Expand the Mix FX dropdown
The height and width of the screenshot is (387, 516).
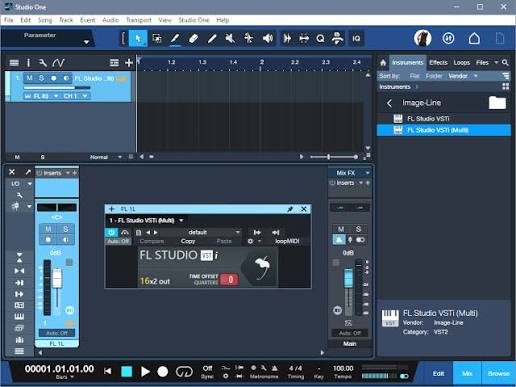coord(367,173)
